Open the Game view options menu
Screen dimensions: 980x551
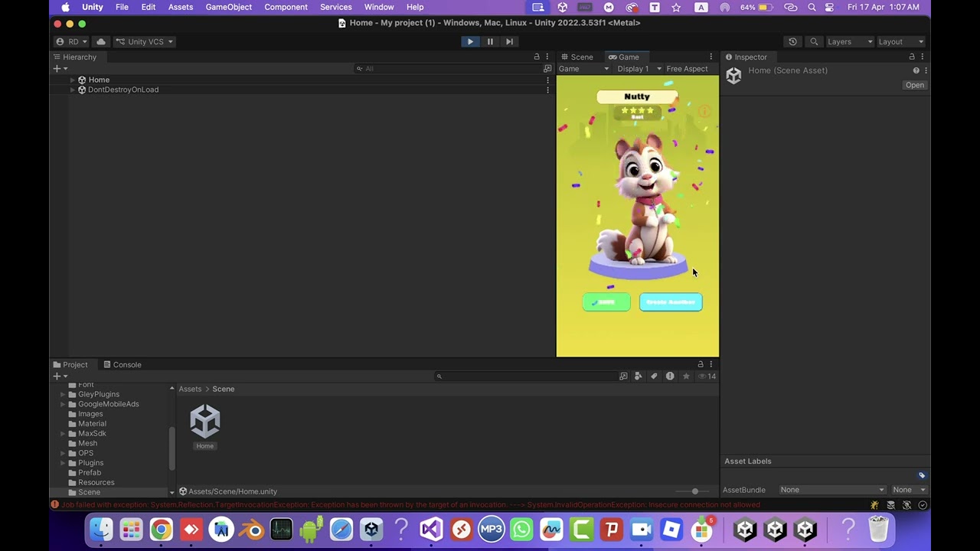[710, 57]
